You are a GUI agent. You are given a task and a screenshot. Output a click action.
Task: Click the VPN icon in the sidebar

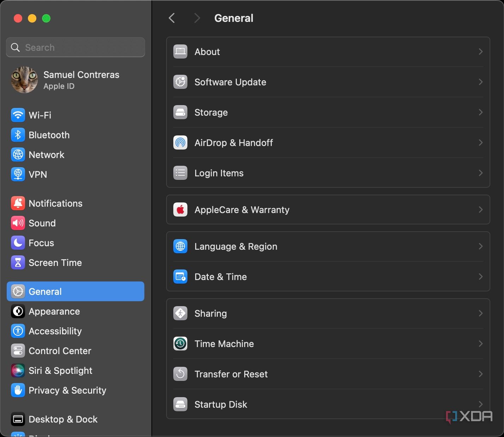18,174
